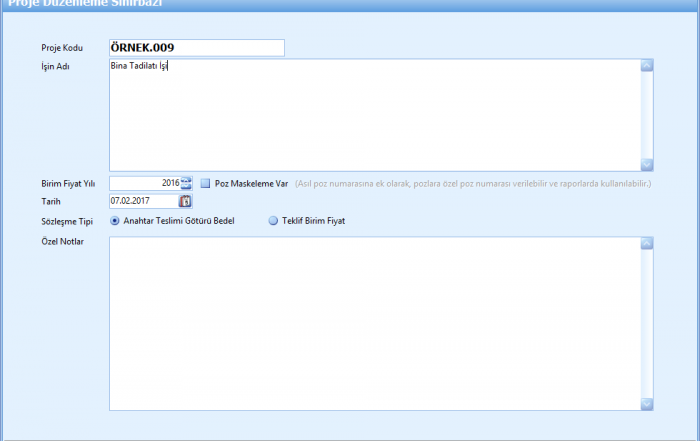Click the İşin Adı scroll down arrow

click(x=646, y=164)
